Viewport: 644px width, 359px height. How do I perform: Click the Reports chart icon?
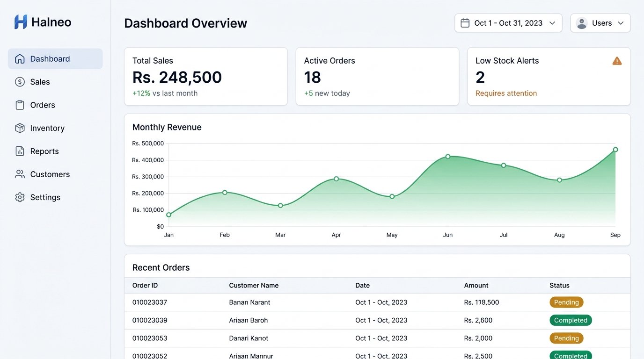click(x=20, y=151)
